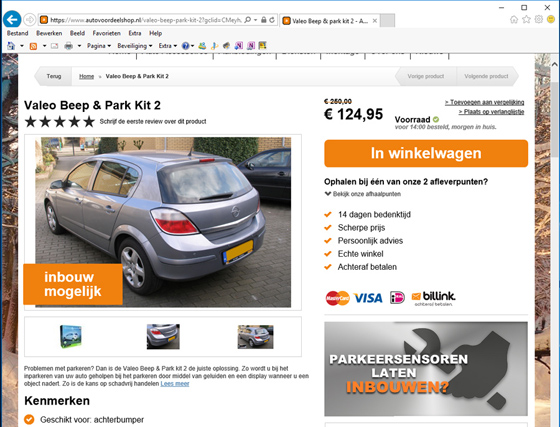The width and height of the screenshot is (560, 427).
Task: Add product with In winkelwagen button
Action: pyautogui.click(x=426, y=153)
